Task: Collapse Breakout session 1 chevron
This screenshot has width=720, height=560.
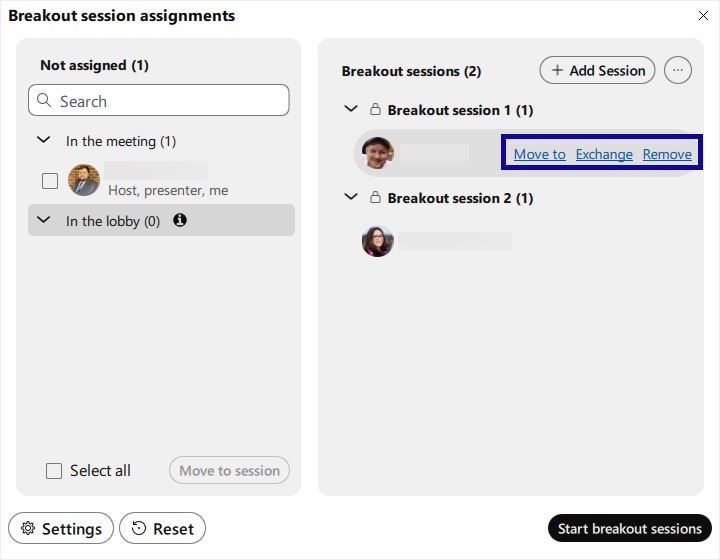Action: point(351,109)
